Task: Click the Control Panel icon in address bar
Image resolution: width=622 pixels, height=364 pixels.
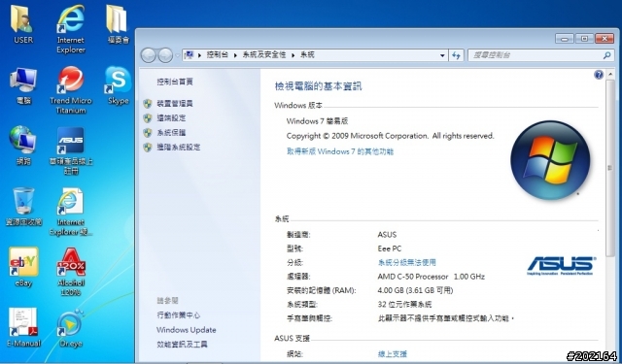Action: (x=190, y=54)
